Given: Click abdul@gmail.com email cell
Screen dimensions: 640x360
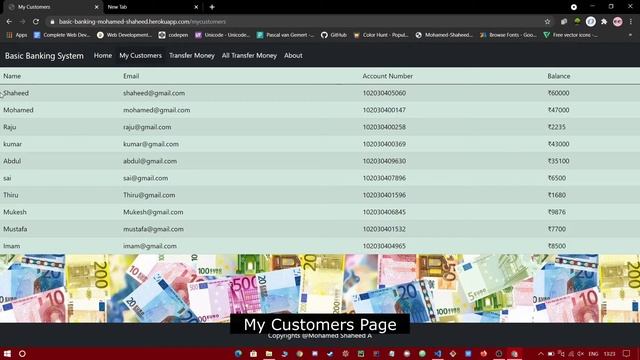Looking at the screenshot, I should click(x=150, y=161).
